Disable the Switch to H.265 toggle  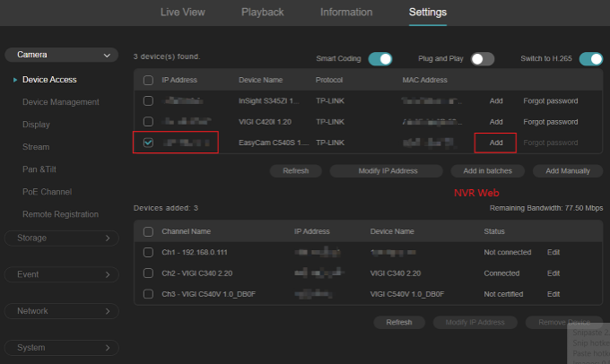coord(590,59)
